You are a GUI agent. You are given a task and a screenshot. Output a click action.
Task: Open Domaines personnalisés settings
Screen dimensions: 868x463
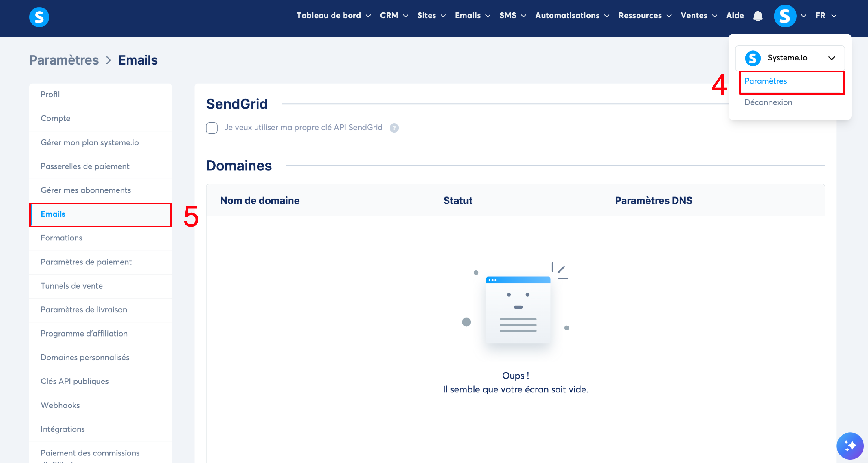pos(85,357)
